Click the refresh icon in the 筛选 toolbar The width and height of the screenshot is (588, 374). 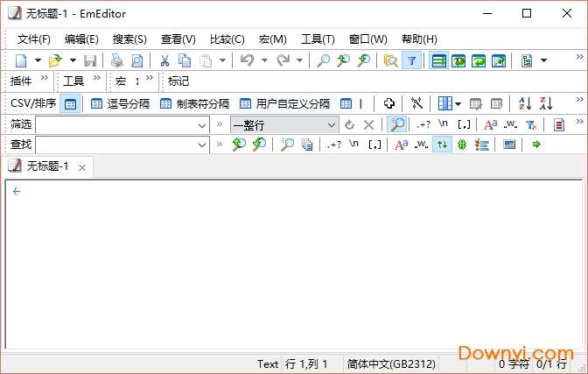(349, 124)
